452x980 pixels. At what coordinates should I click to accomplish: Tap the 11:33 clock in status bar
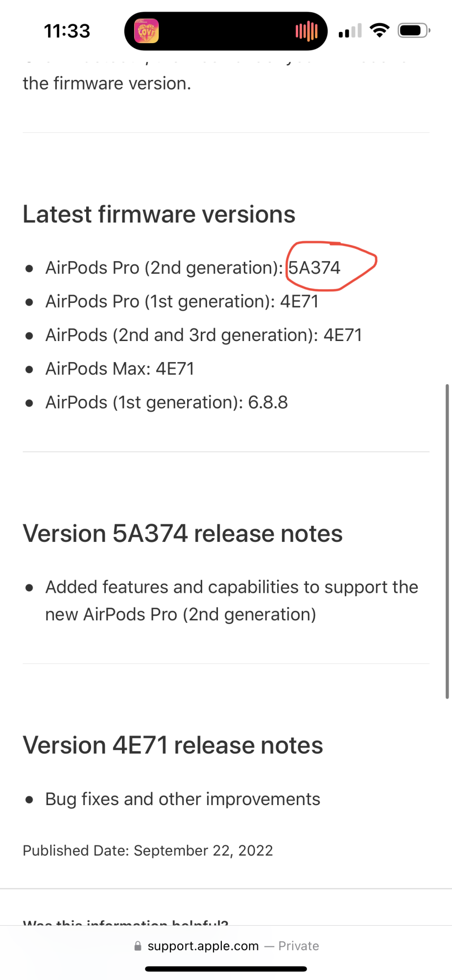[67, 31]
